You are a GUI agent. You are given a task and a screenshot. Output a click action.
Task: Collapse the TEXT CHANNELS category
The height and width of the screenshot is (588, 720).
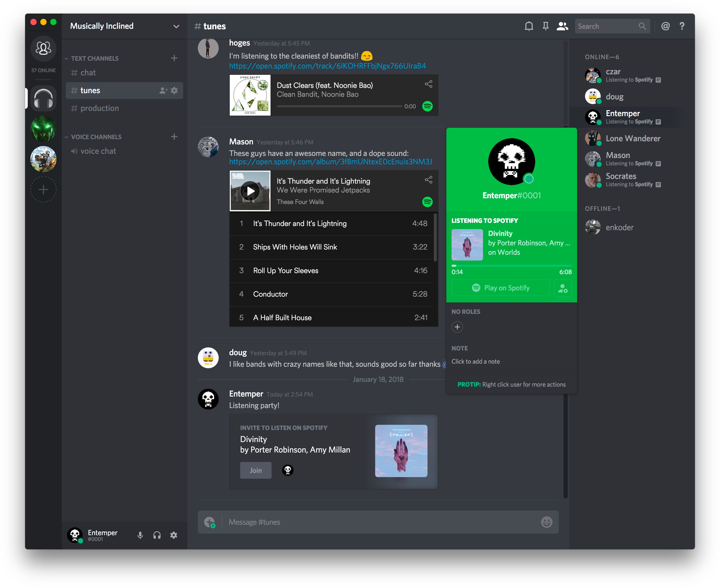[x=94, y=58]
